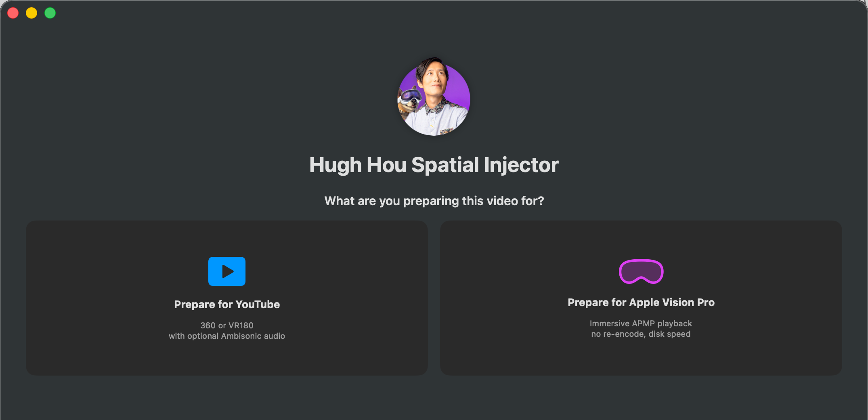Select "Prepare for Apple Vision Pro" card title
Image resolution: width=868 pixels, height=420 pixels.
click(x=641, y=302)
